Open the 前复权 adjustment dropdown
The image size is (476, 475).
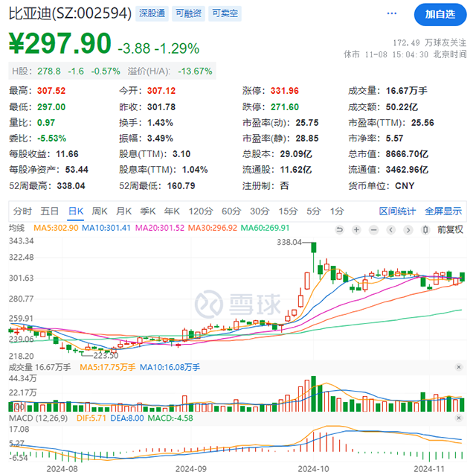point(450,229)
